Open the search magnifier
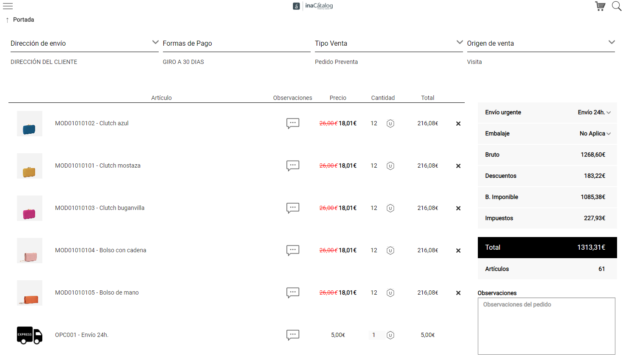 616,6
